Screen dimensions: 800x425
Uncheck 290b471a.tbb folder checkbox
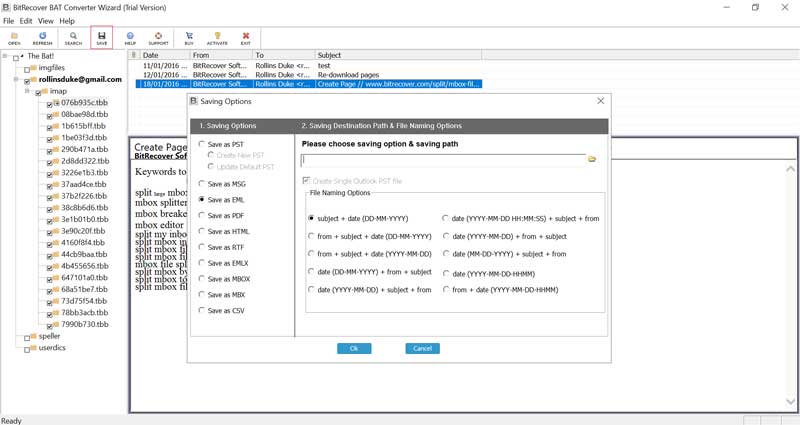49,151
